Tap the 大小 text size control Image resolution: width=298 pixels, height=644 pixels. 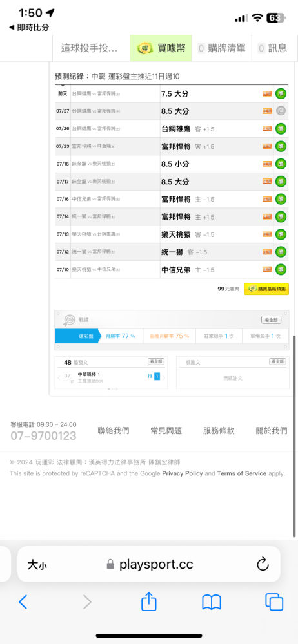(37, 565)
